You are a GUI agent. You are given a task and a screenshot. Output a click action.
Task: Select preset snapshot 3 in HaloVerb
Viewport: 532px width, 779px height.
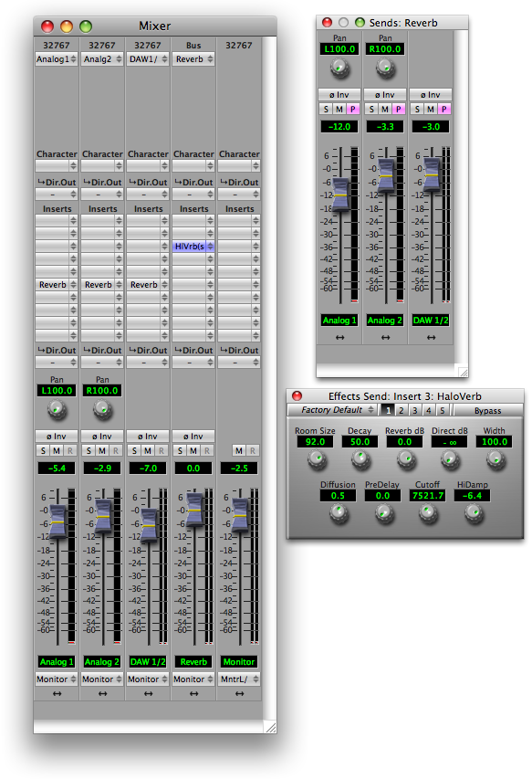(x=415, y=410)
